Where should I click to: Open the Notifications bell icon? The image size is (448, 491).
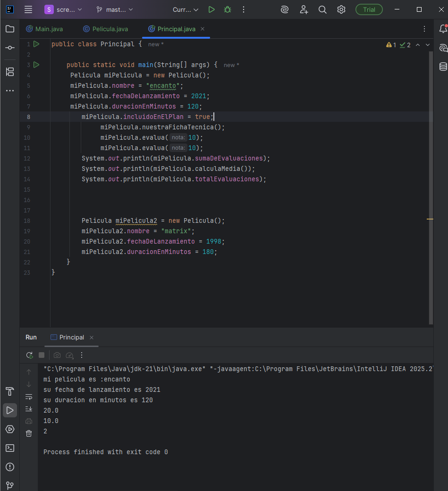tap(443, 29)
